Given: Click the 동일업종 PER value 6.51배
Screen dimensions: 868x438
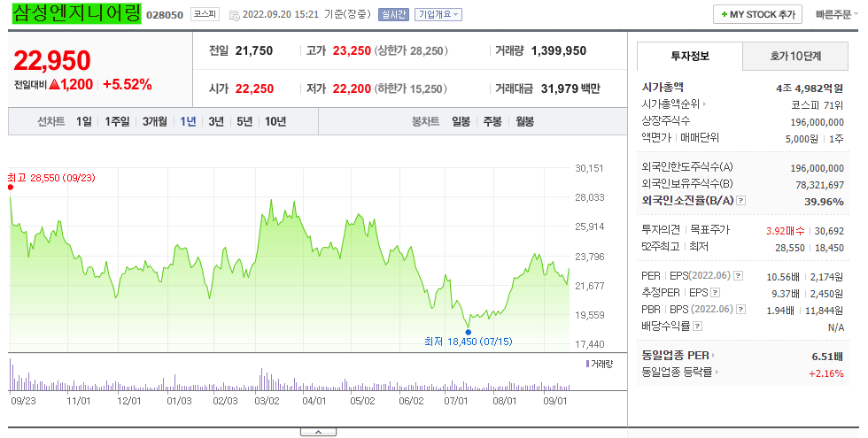Looking at the screenshot, I should 827,357.
